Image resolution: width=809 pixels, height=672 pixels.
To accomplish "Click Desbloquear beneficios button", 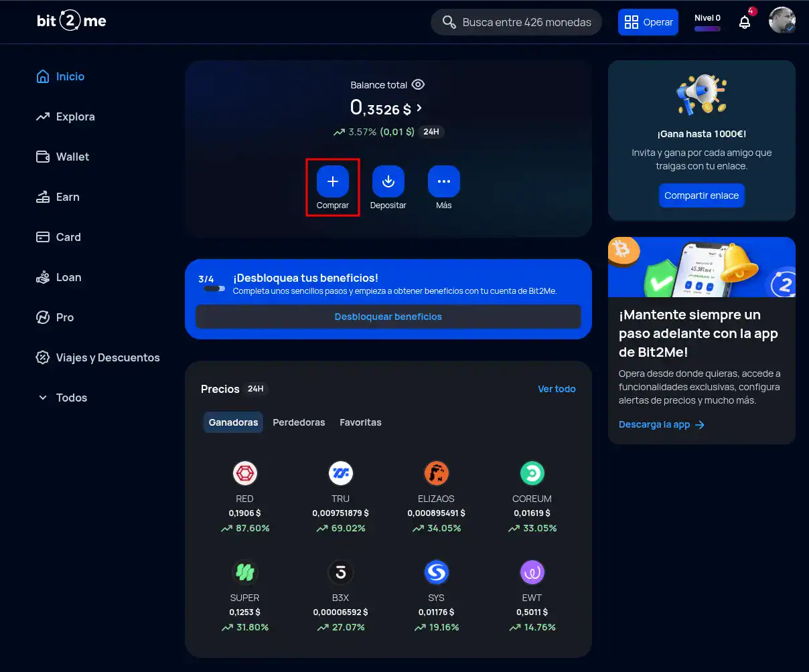I will point(388,317).
